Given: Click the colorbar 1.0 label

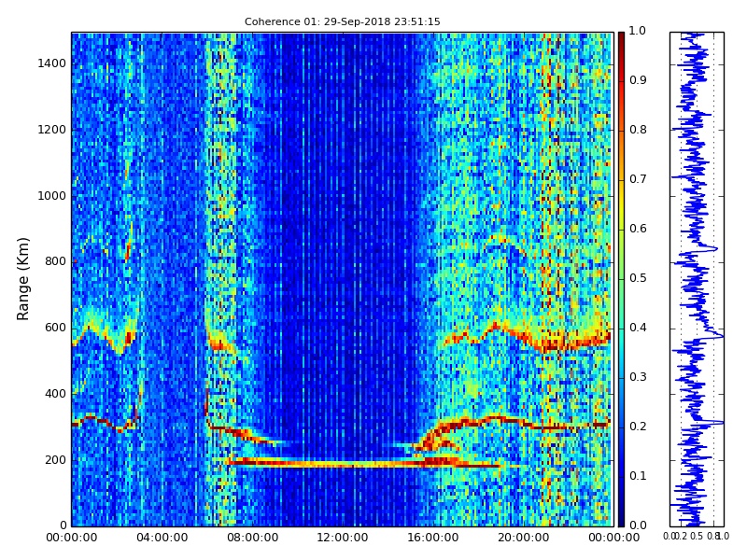Looking at the screenshot, I should tap(638, 31).
